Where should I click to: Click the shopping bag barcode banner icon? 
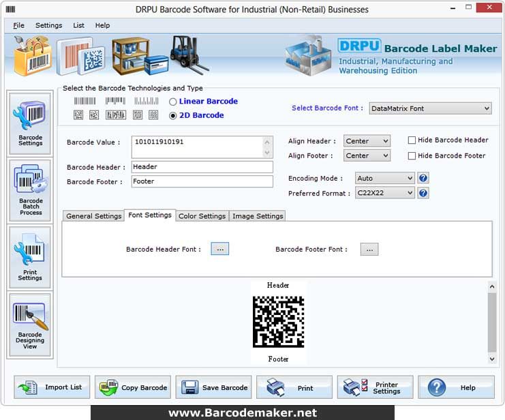click(32, 56)
